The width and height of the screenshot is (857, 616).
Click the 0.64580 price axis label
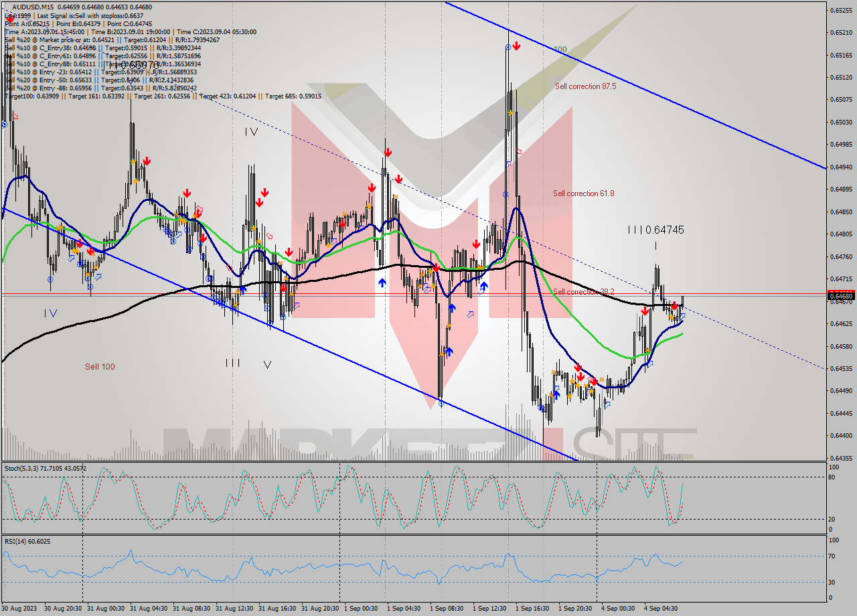click(x=841, y=346)
